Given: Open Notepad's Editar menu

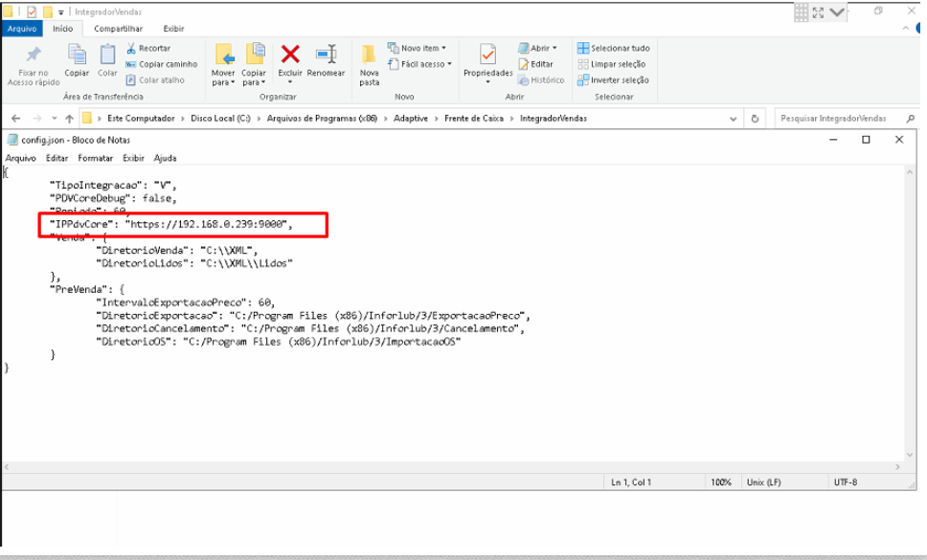Looking at the screenshot, I should point(57,158).
